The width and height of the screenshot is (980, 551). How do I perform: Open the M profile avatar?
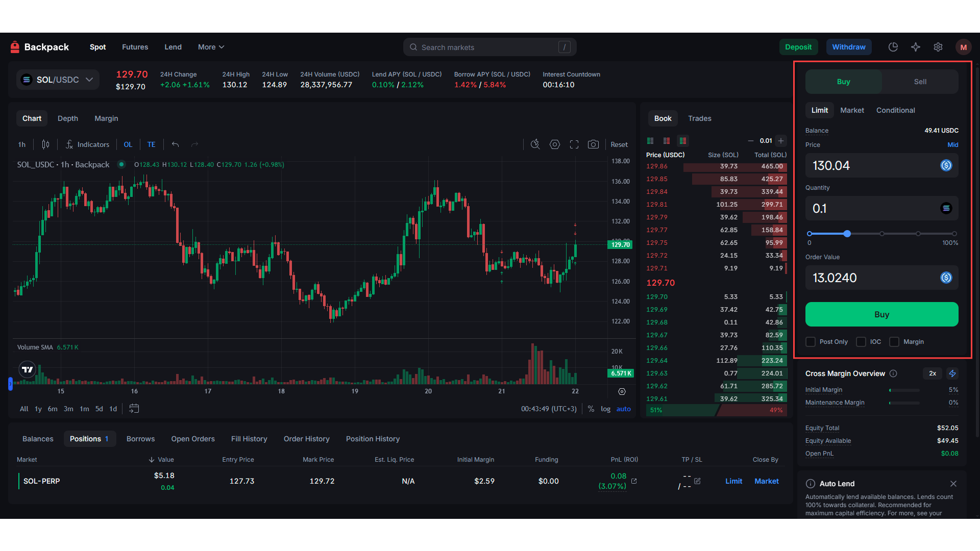pyautogui.click(x=964, y=47)
